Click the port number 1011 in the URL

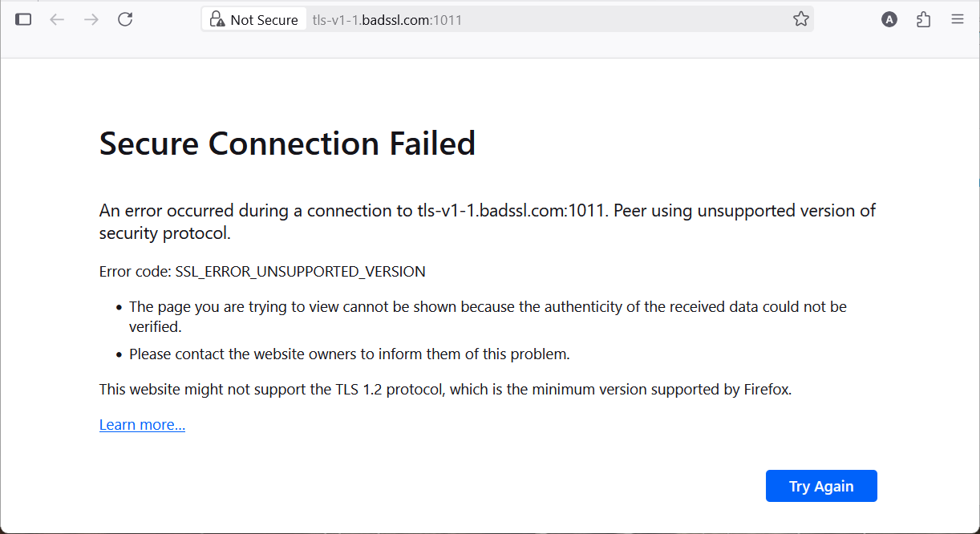447,20
